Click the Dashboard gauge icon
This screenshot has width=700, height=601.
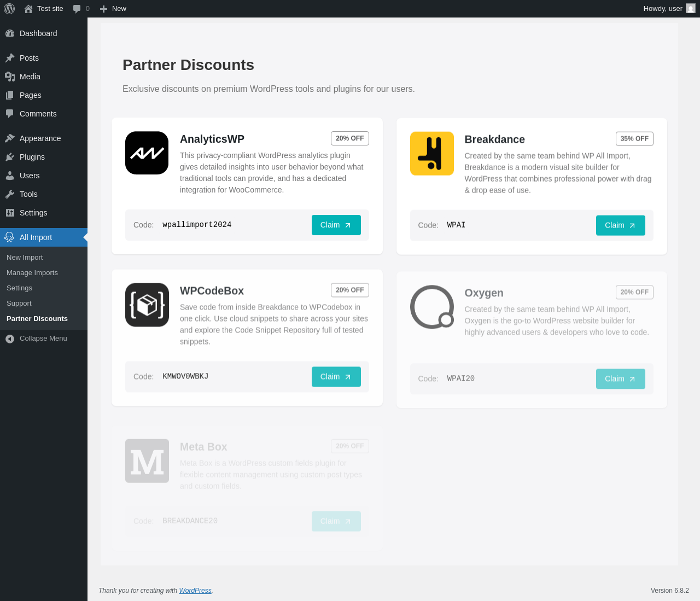[x=10, y=33]
